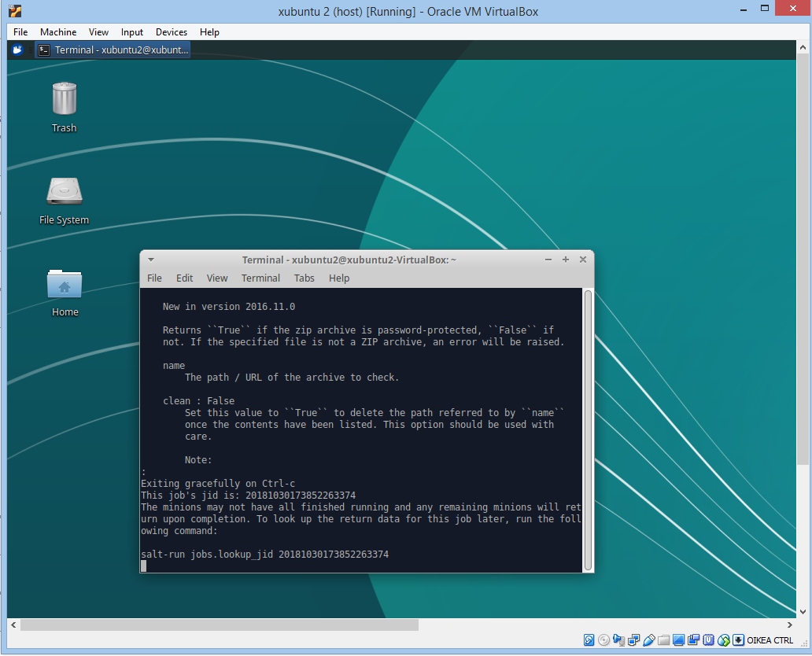This screenshot has height=656, width=812.
Task: Minimize the Terminal window
Action: (x=548, y=260)
